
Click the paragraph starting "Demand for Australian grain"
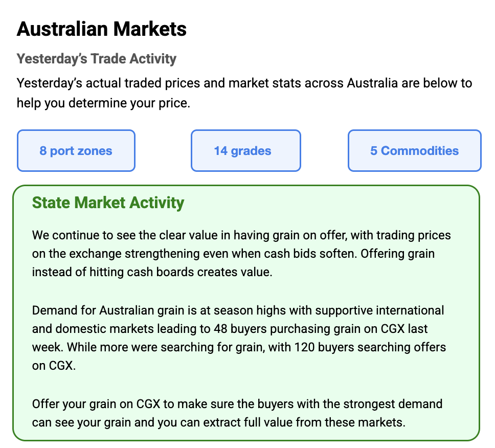[239, 339]
